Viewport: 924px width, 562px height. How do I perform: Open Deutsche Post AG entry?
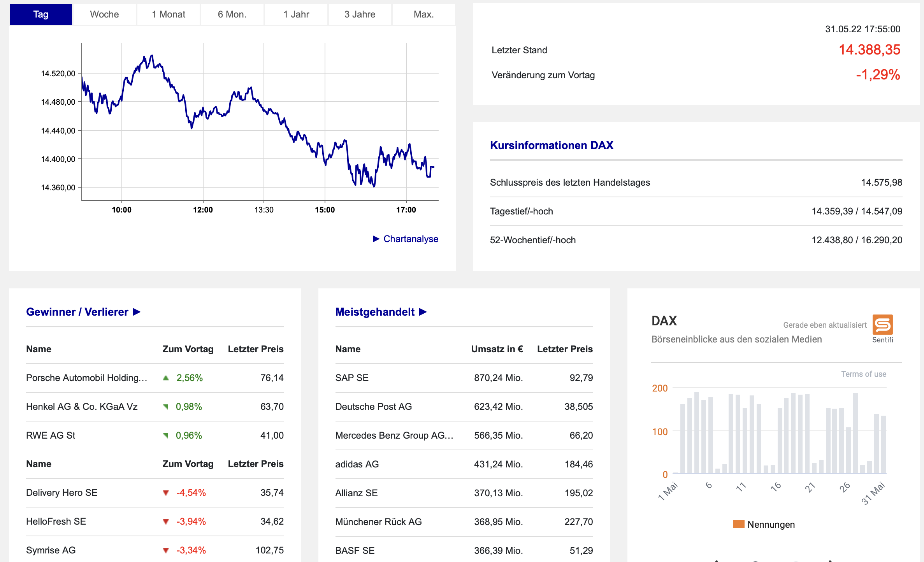(373, 406)
